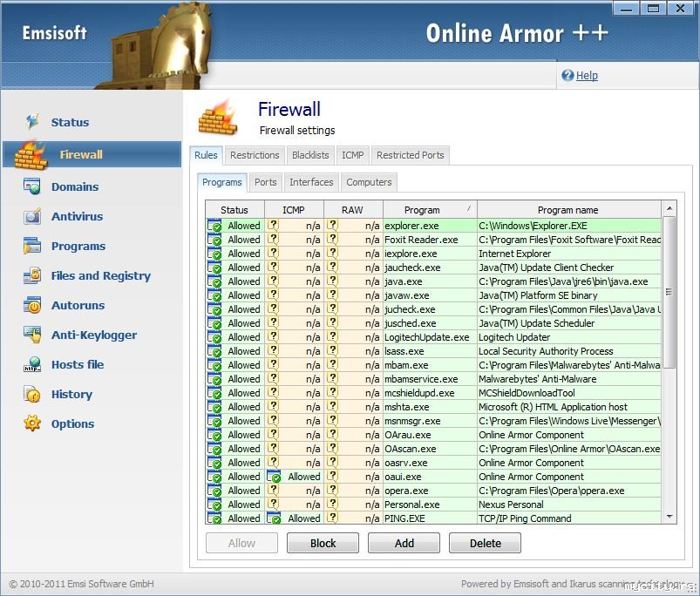Click the Delete button
The image size is (700, 596).
click(486, 543)
